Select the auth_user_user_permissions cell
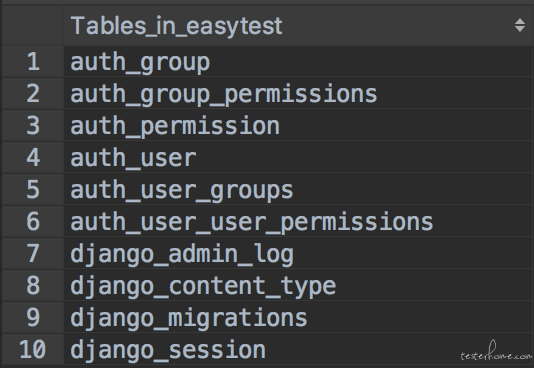Image resolution: width=534 pixels, height=368 pixels. [x=297, y=222]
